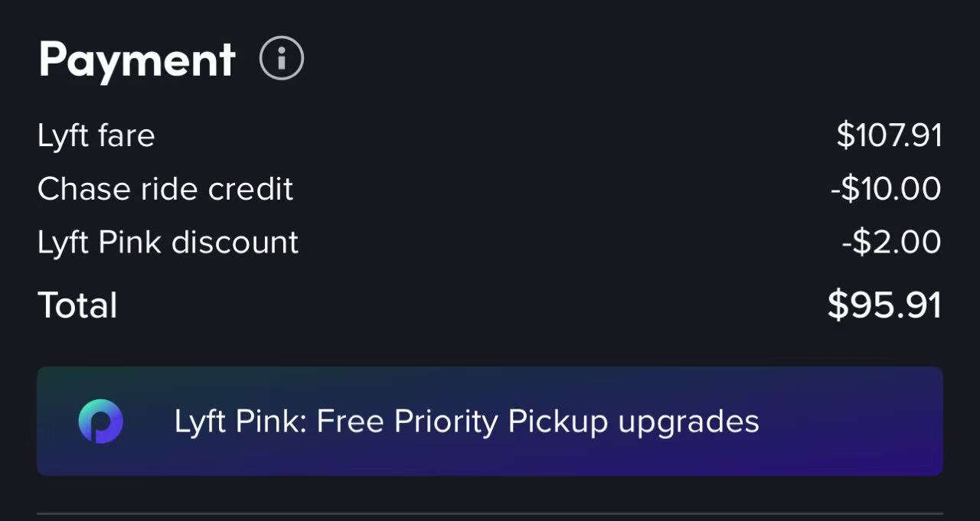Tap the -$10.00 credit amount

[886, 189]
